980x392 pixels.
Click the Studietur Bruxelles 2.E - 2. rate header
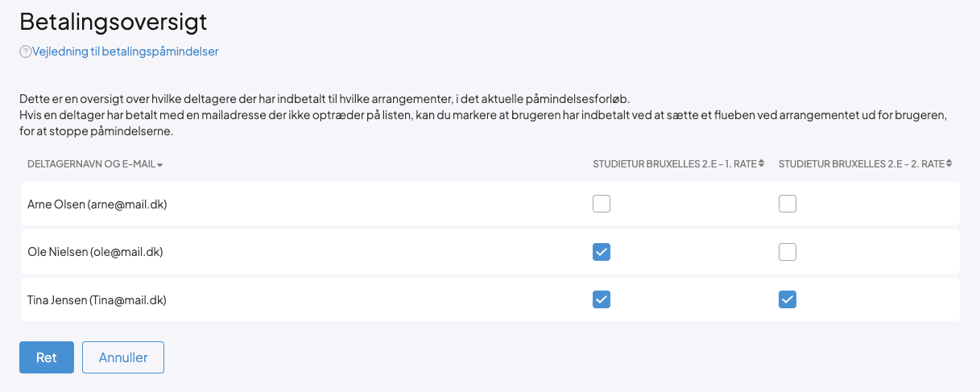pyautogui.click(x=860, y=163)
